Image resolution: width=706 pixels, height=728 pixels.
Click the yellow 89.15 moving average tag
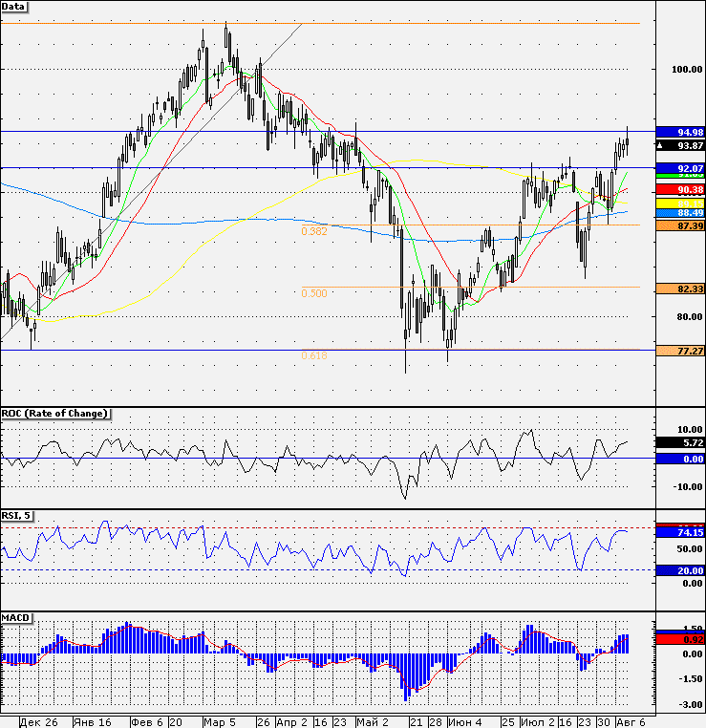[x=681, y=203]
